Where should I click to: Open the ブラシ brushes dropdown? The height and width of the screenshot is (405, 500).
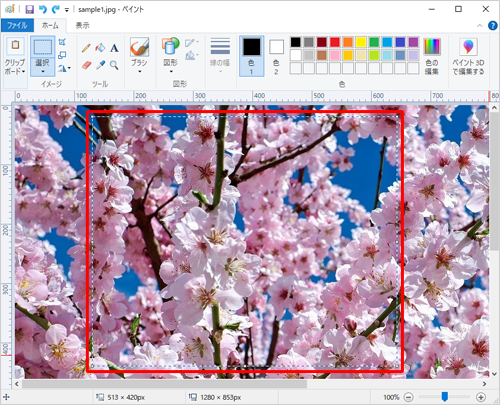139,71
